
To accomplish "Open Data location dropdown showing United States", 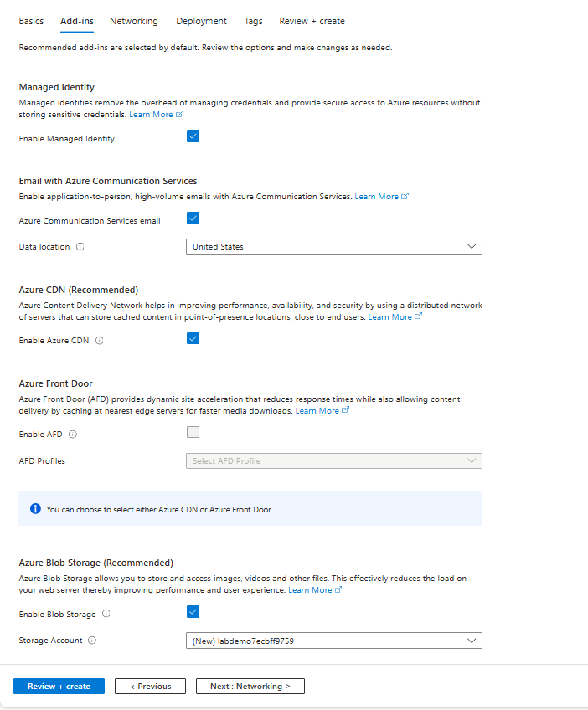I will (334, 247).
